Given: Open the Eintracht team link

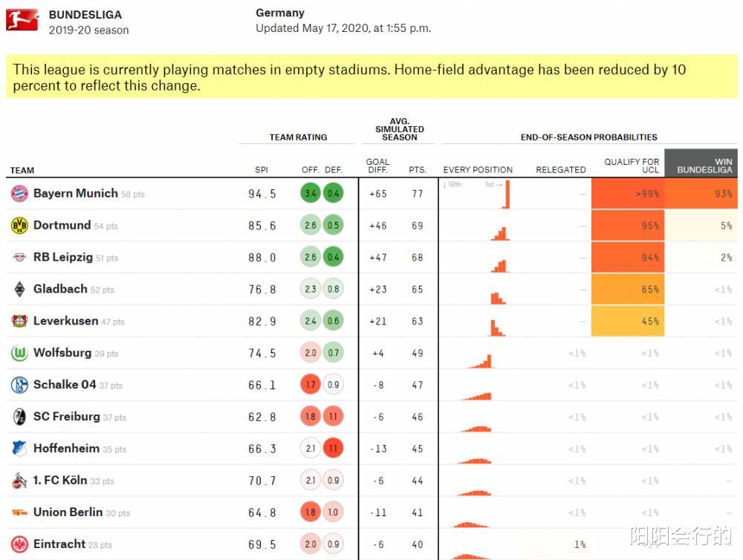Looking at the screenshot, I should click(x=59, y=544).
